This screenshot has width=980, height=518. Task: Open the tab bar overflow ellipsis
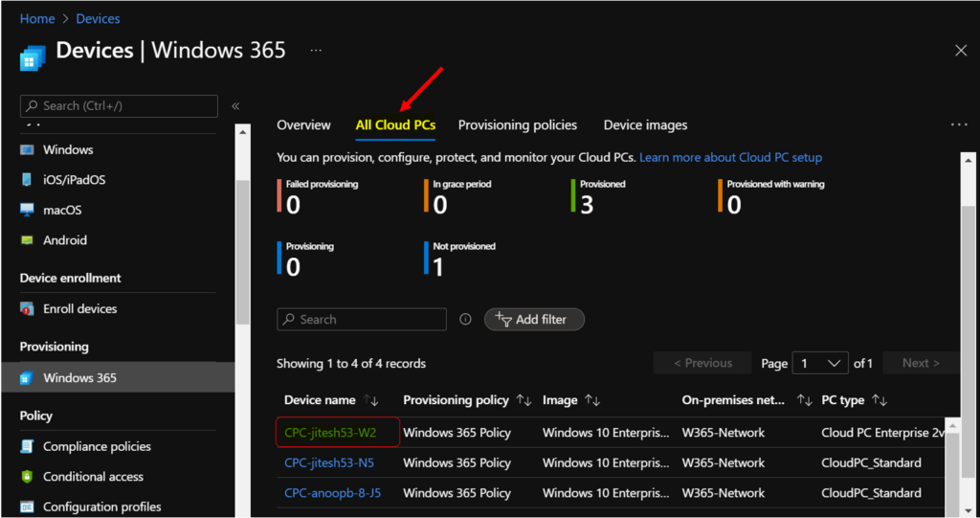959,125
